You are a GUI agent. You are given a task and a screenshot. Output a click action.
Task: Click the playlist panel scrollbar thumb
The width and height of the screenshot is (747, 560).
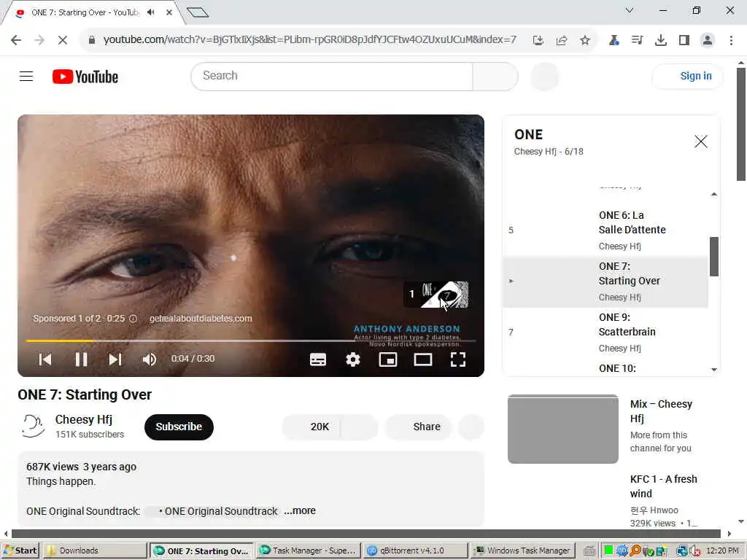point(713,256)
